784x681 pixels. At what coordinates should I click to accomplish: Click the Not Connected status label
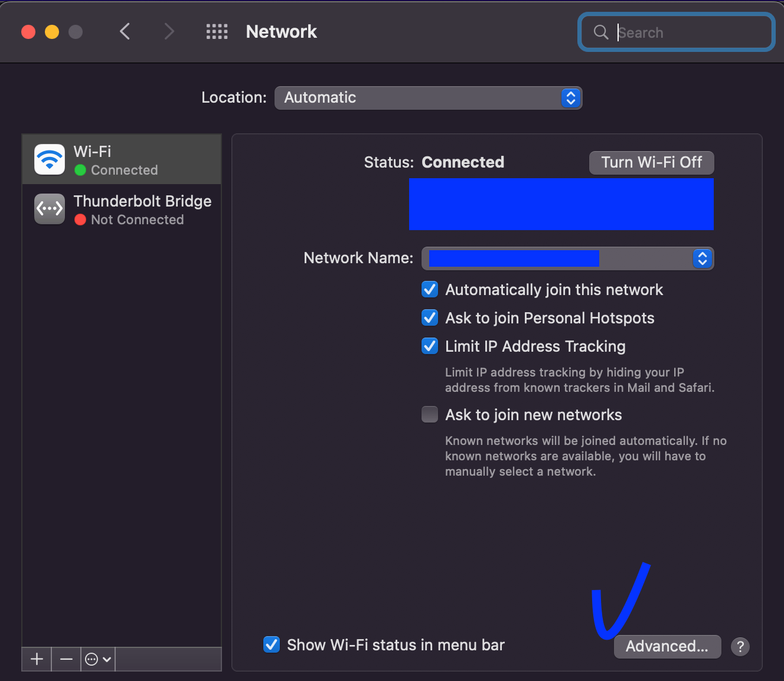(x=138, y=220)
